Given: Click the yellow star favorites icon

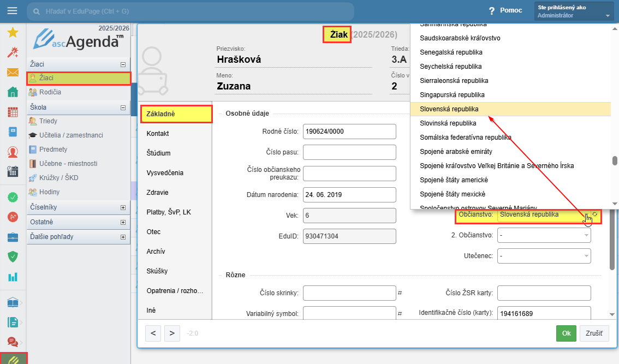Looking at the screenshot, I should pos(13,33).
